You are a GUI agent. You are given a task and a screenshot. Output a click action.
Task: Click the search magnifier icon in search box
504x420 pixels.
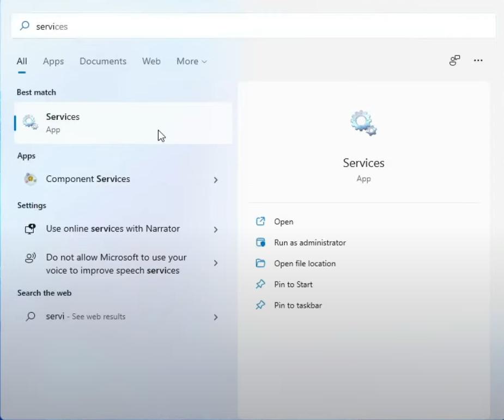[25, 26]
